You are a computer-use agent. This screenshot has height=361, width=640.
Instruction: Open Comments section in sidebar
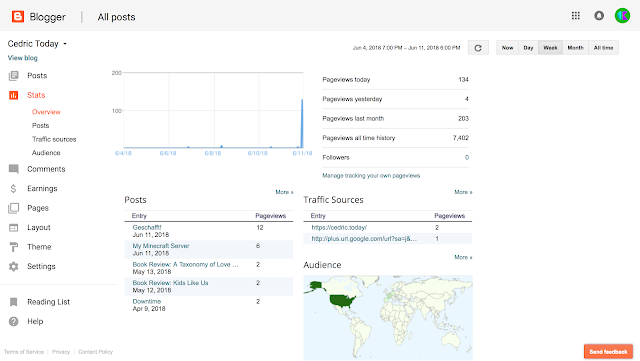pyautogui.click(x=46, y=169)
